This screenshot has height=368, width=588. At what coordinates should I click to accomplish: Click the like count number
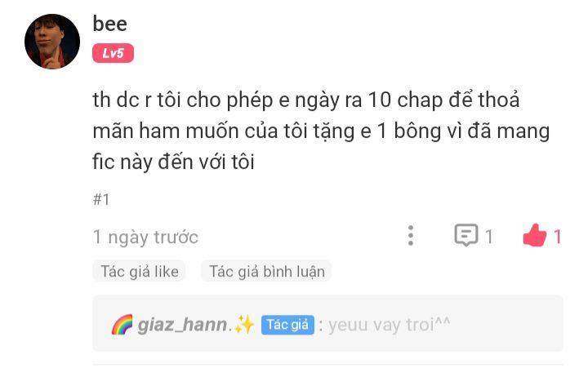[x=558, y=237]
